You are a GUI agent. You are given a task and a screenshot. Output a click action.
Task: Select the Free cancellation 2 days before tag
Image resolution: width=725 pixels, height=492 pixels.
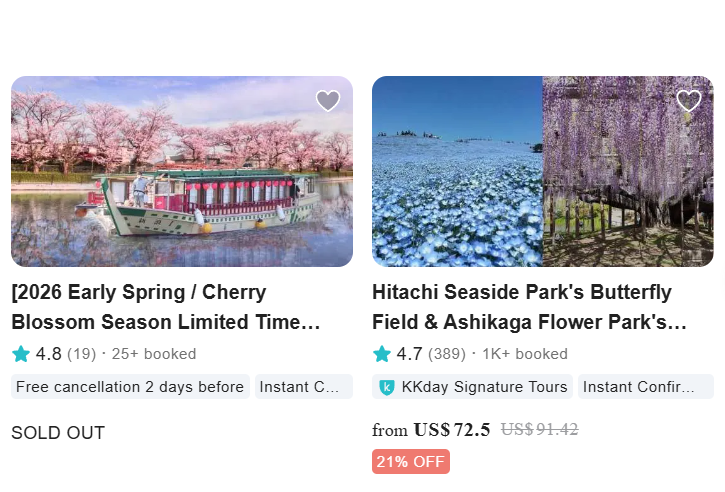tap(130, 387)
